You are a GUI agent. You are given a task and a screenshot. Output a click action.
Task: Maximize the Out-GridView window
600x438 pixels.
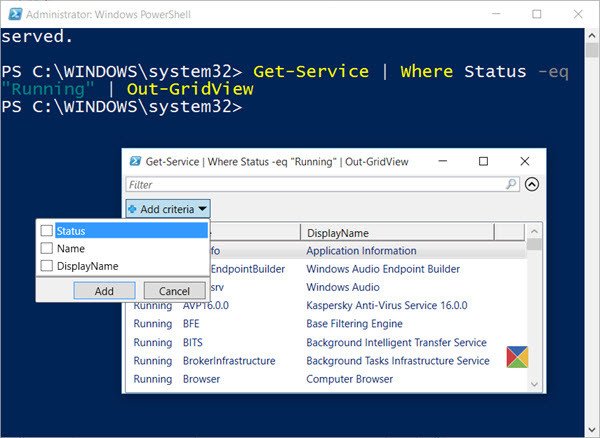pos(484,161)
